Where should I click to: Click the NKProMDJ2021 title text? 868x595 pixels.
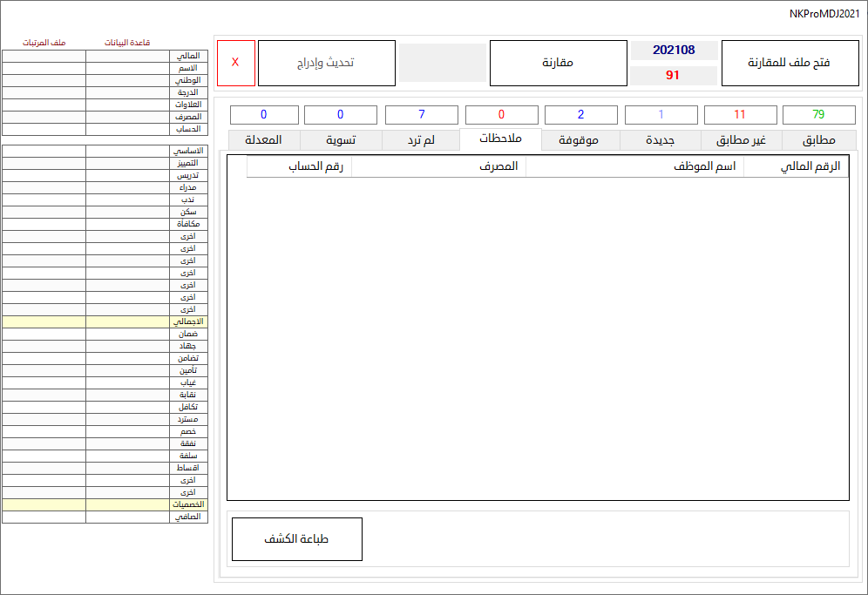pos(824,14)
